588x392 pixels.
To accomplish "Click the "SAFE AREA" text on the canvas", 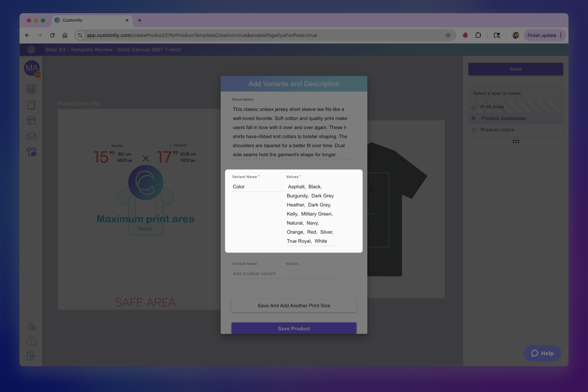I will [x=145, y=303].
